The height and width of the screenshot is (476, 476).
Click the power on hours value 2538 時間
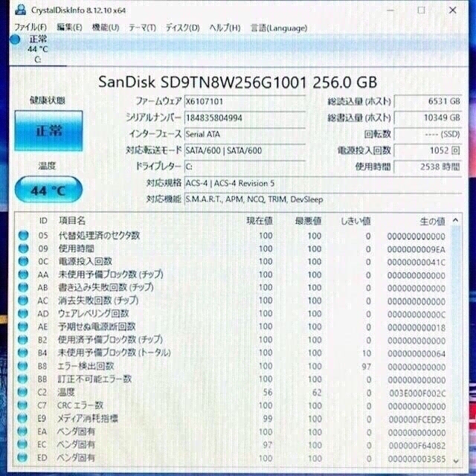[428, 167]
